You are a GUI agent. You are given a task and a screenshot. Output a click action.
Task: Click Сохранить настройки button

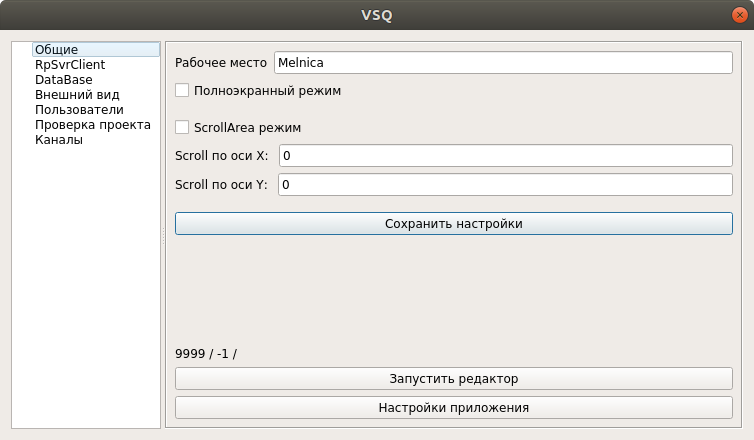click(x=453, y=224)
